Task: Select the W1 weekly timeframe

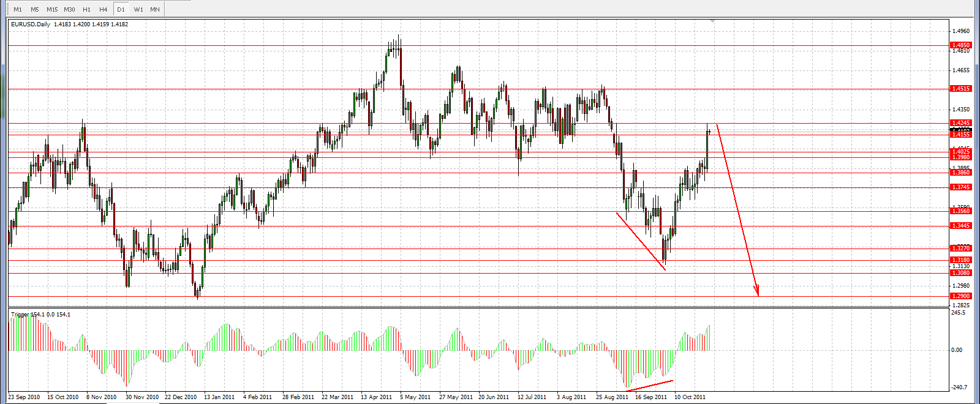Action: (x=138, y=9)
